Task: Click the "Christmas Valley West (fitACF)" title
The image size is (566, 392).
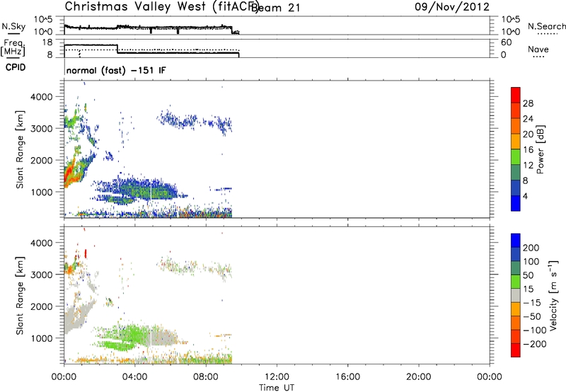Action: coord(161,7)
